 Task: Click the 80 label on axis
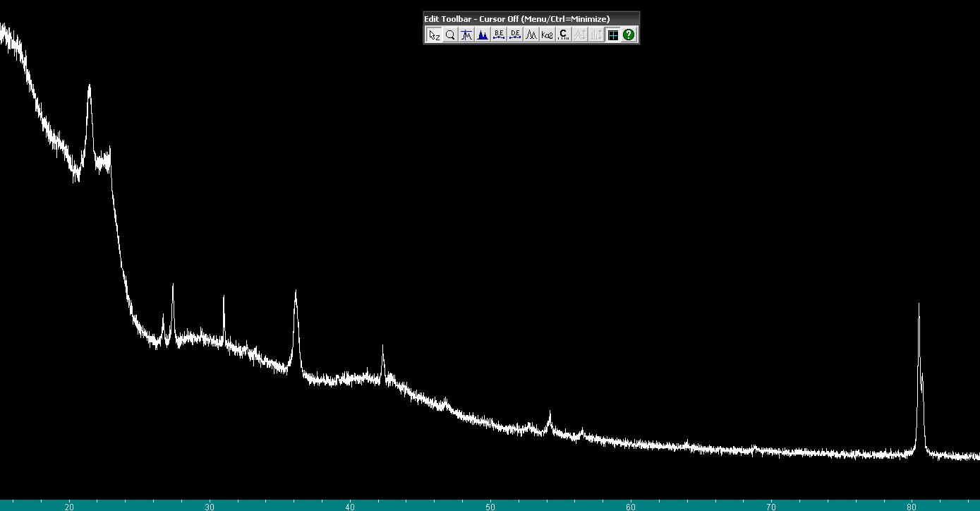point(912,506)
